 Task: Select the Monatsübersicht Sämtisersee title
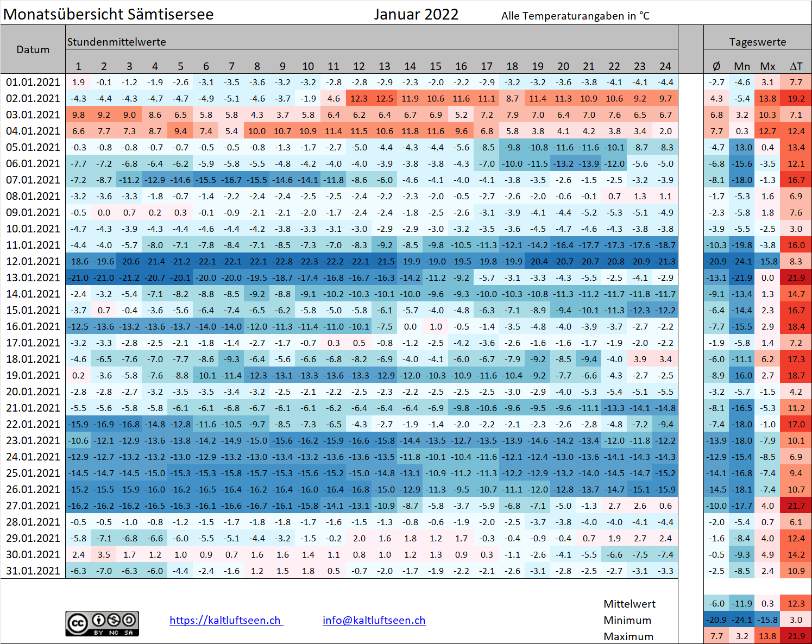109,14
